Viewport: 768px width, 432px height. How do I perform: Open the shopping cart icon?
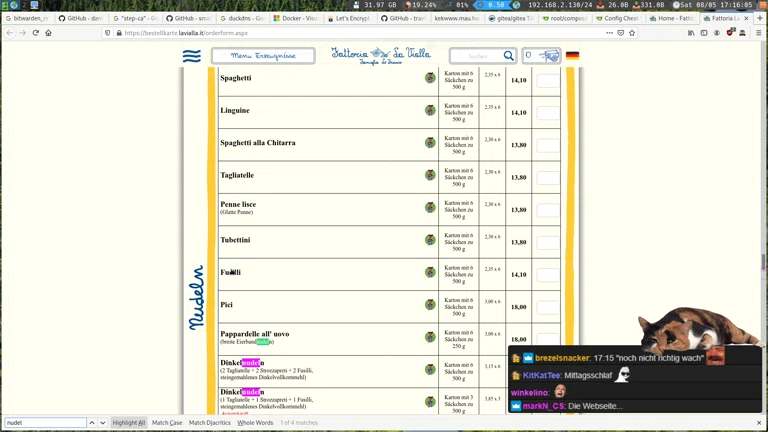point(550,56)
